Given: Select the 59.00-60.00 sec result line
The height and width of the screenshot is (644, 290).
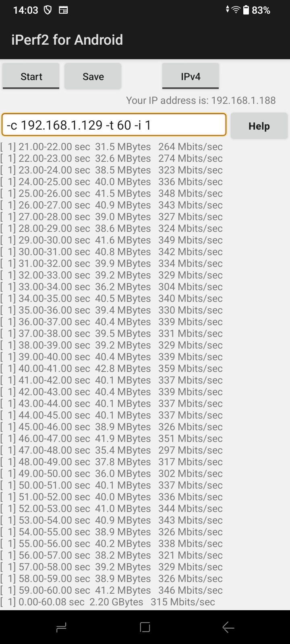Looking at the screenshot, I should pyautogui.click(x=111, y=590).
